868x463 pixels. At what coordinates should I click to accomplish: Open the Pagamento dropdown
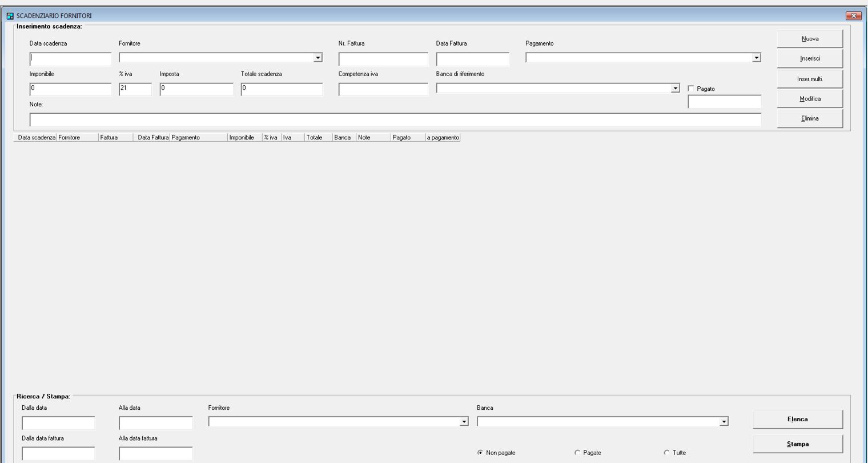pos(757,58)
